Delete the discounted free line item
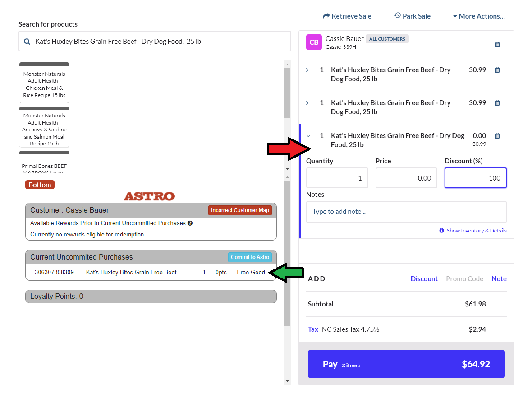Image resolution: width=532 pixels, height=394 pixels. (497, 136)
